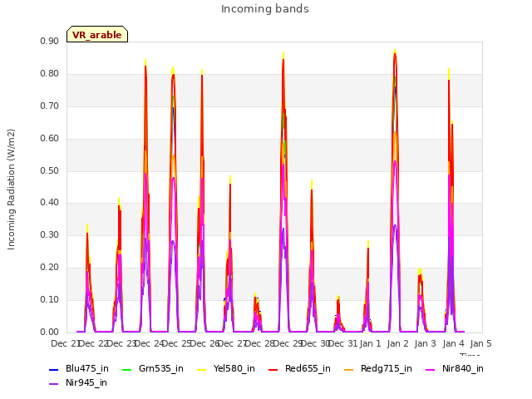Click the Jan 2 x-axis date label
Image resolution: width=532 pixels, height=399 pixels.
point(398,343)
